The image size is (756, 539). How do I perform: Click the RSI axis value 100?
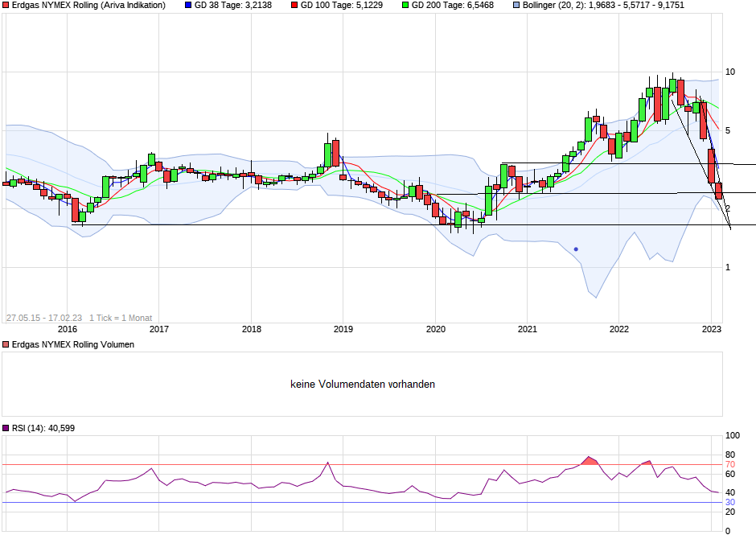(x=733, y=435)
